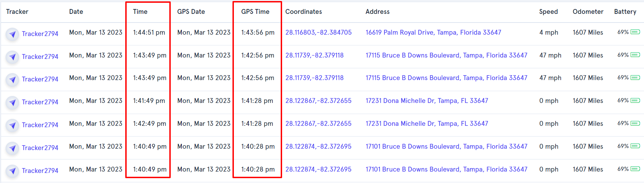Viewport: 644px width, 183px height.
Task: Click the tracker arrow icon in the 1:41:49 pm row
Action: (12, 102)
